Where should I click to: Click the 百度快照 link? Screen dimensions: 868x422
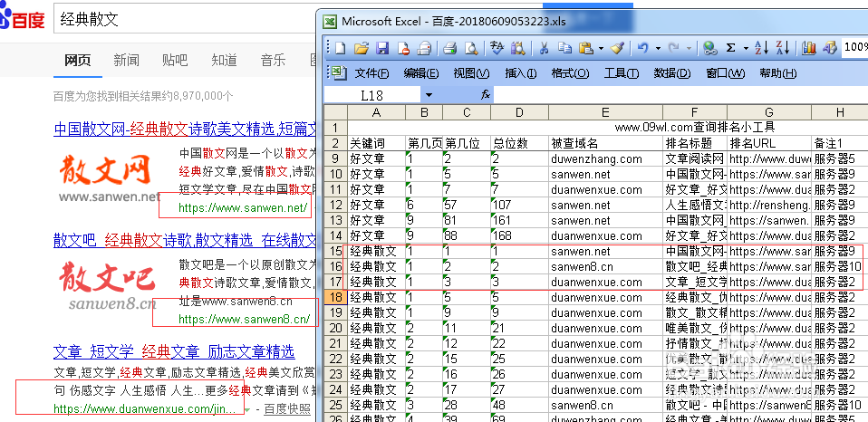click(x=286, y=409)
